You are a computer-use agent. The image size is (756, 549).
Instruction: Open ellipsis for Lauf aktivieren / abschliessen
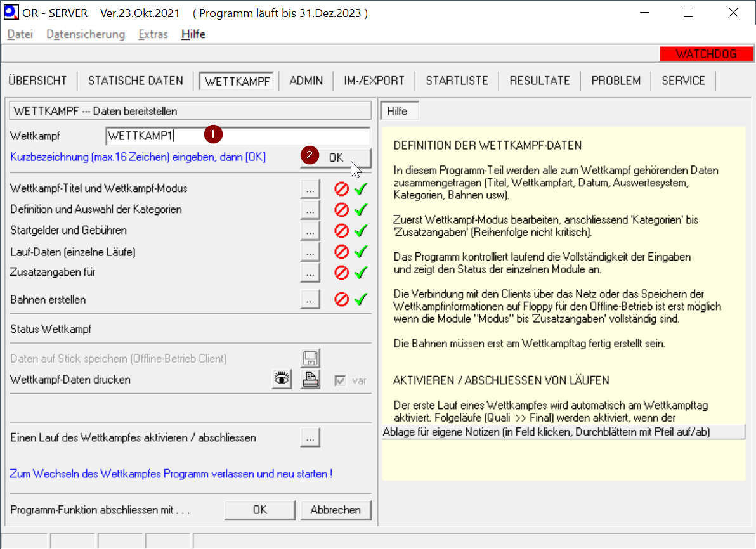pos(310,437)
